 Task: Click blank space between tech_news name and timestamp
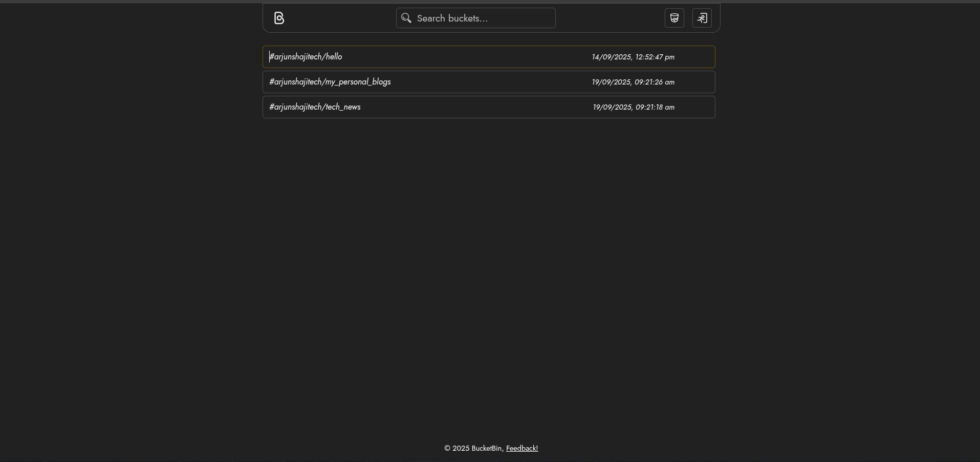476,107
